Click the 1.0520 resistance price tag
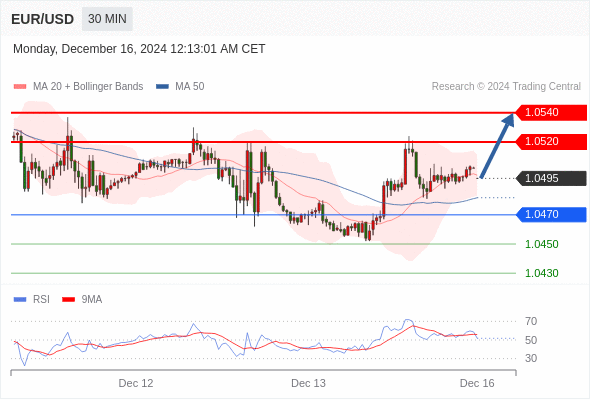The width and height of the screenshot is (590, 400). tap(550, 141)
